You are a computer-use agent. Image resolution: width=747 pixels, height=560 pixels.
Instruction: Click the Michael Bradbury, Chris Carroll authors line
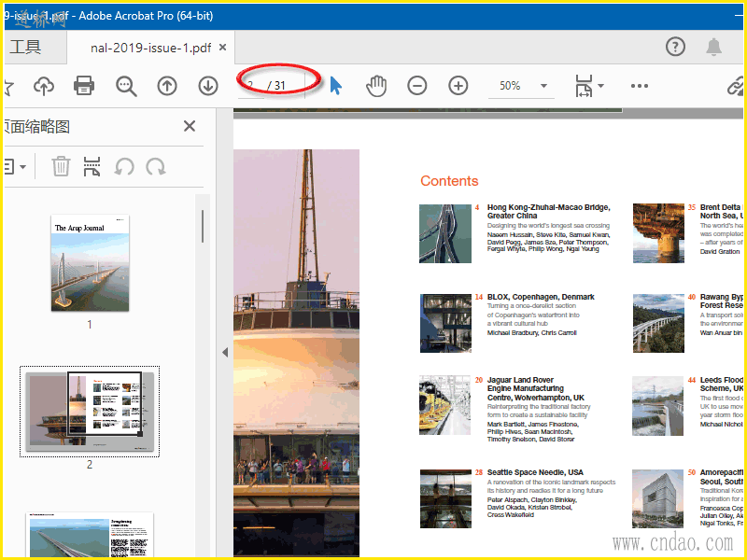click(531, 333)
